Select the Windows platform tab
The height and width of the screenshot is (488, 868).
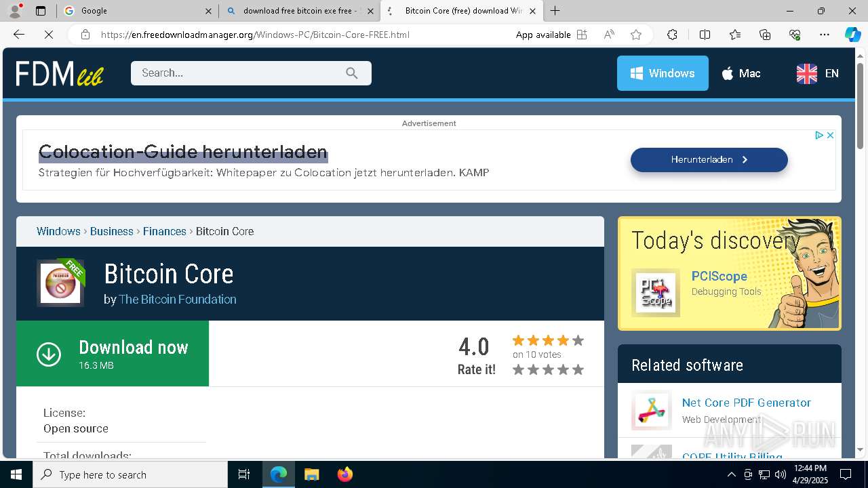663,73
